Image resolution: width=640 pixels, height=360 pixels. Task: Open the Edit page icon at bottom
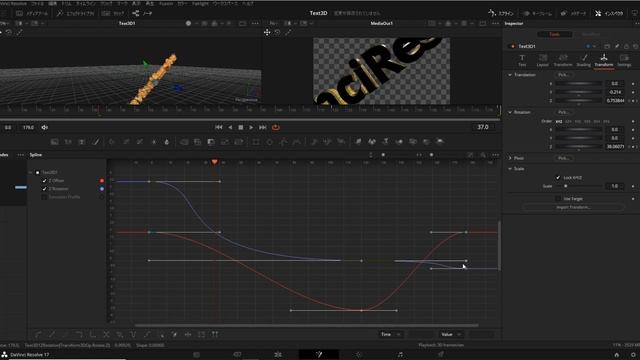[278, 354]
